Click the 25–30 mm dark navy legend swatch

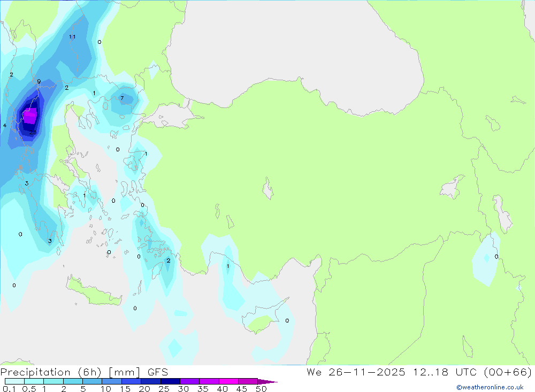170,381
